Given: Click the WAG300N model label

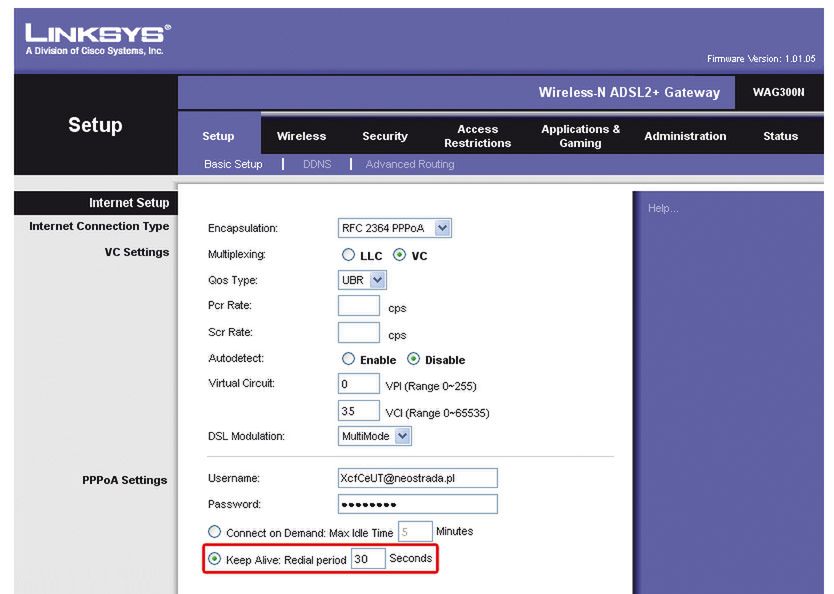Looking at the screenshot, I should [778, 92].
